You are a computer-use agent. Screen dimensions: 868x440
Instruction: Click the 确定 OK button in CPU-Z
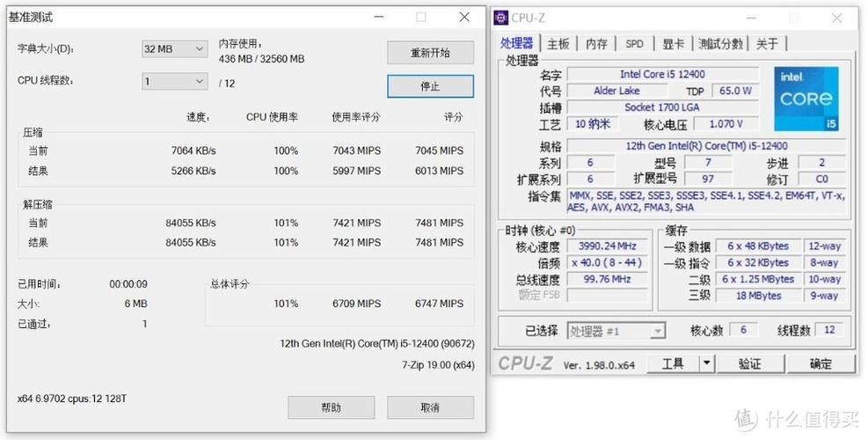(821, 363)
